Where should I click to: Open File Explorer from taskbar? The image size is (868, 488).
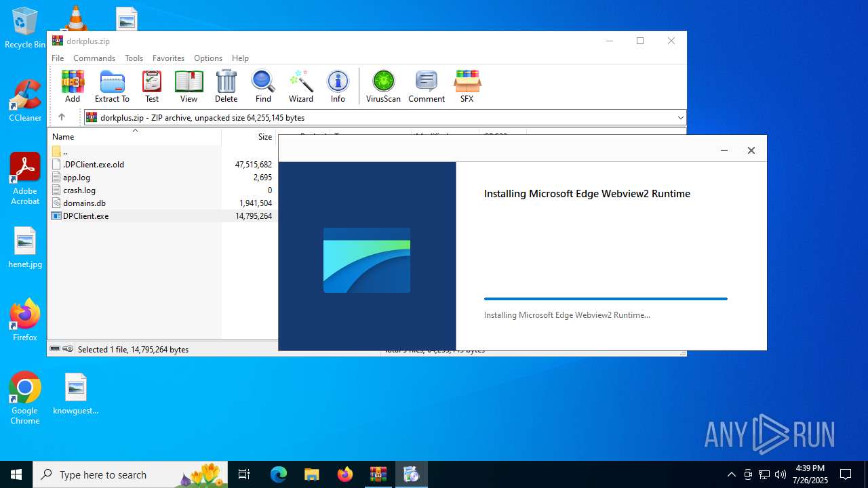[x=312, y=474]
